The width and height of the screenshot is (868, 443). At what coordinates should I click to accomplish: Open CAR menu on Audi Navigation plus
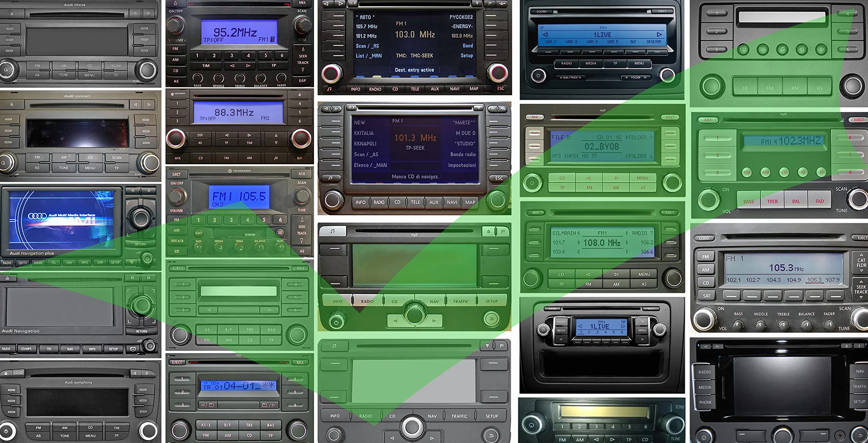[100, 262]
